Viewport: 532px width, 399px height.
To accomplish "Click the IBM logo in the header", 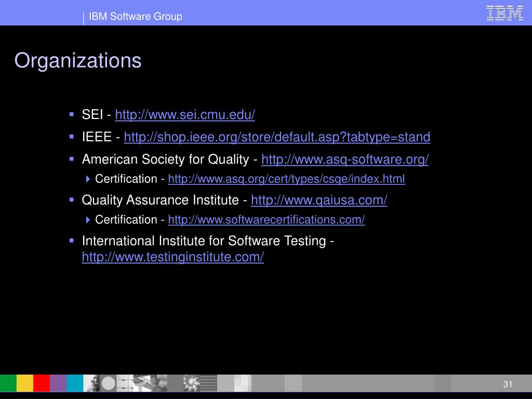I will (504, 13).
